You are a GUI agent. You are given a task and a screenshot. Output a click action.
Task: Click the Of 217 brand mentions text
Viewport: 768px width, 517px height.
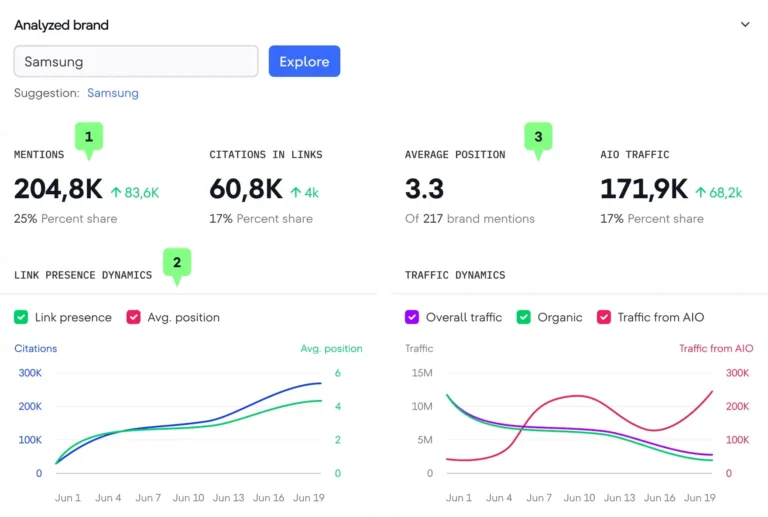click(470, 219)
